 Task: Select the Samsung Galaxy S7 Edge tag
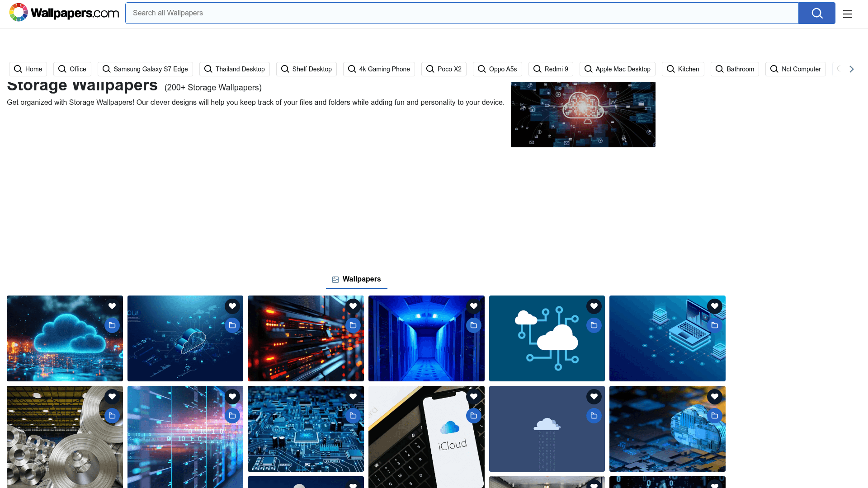tap(145, 69)
